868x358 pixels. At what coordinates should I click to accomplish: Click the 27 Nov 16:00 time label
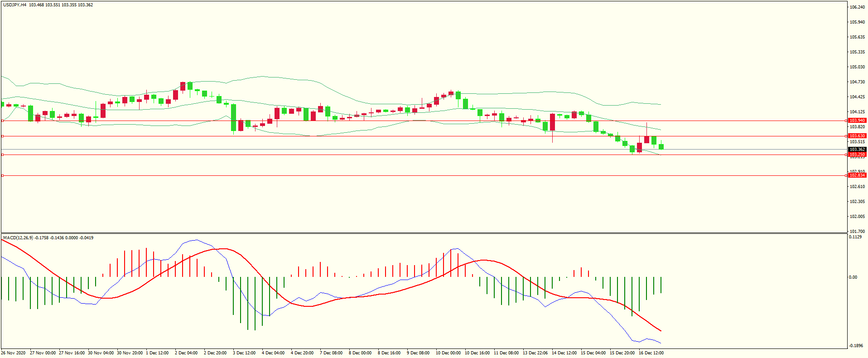(x=72, y=353)
